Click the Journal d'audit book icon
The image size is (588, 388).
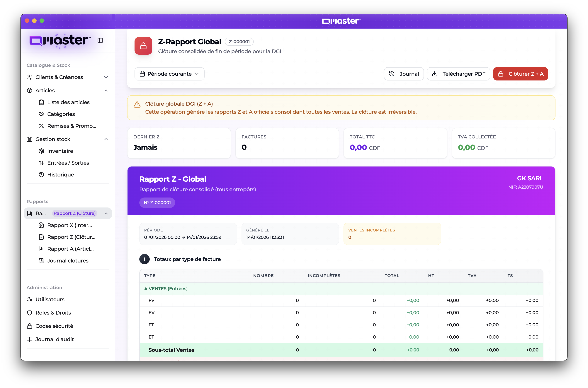pyautogui.click(x=30, y=339)
